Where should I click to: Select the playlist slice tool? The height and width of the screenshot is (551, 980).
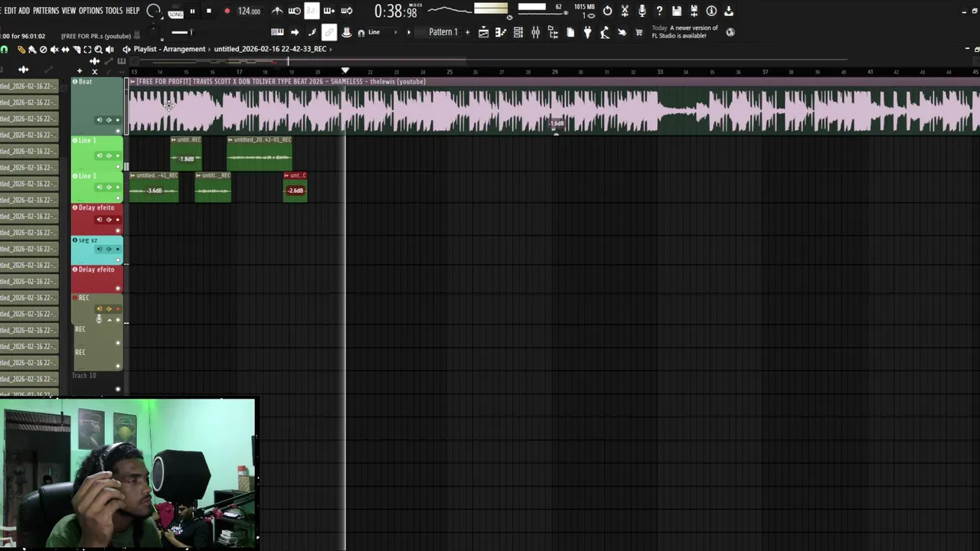pyautogui.click(x=77, y=50)
